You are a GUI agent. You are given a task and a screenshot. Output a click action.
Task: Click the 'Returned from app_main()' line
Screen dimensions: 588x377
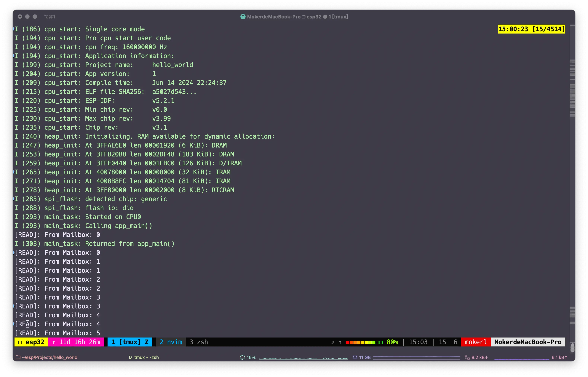click(x=94, y=244)
